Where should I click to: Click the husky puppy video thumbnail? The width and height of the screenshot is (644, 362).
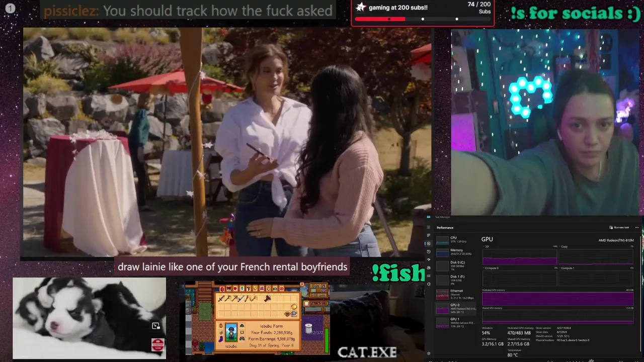89,318
